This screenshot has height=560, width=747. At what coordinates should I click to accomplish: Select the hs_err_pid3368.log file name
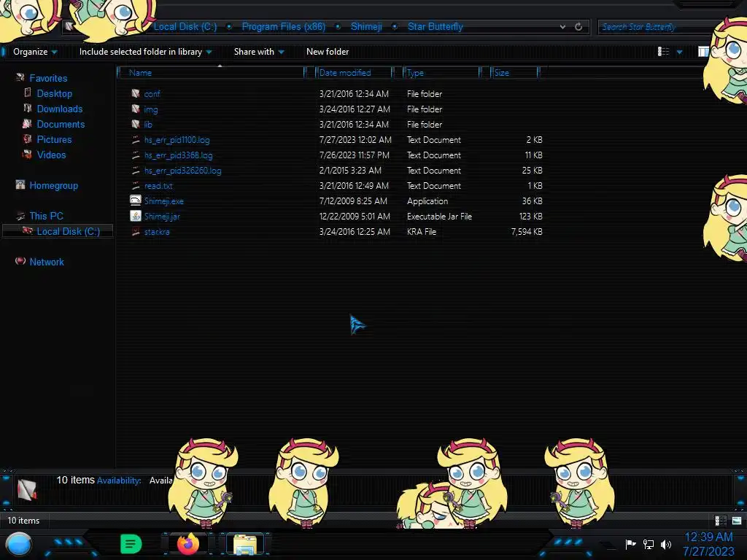[178, 155]
